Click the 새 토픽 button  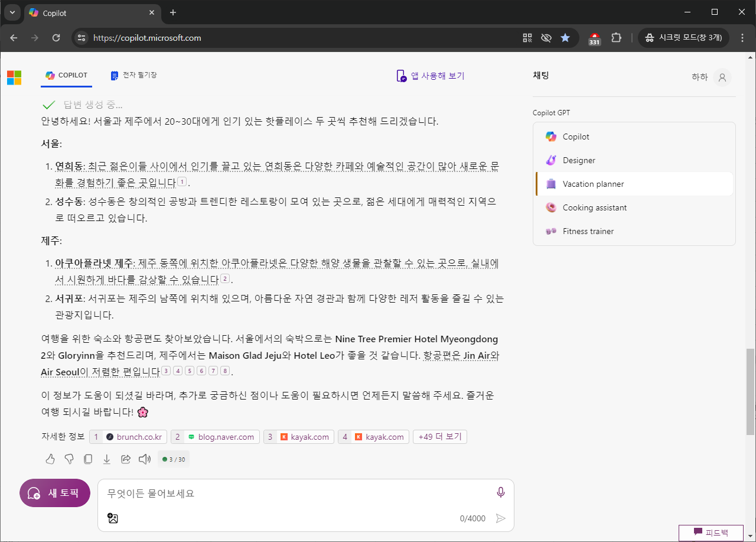(x=55, y=493)
